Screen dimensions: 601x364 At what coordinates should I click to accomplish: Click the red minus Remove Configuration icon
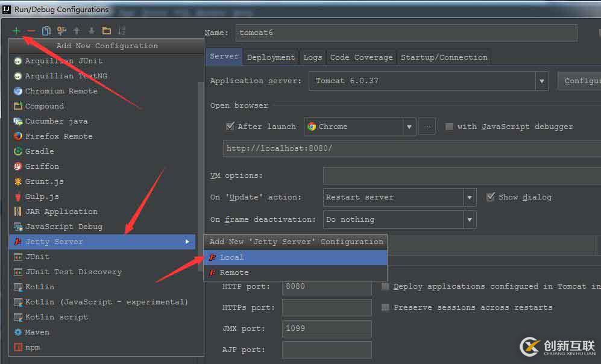[31, 31]
